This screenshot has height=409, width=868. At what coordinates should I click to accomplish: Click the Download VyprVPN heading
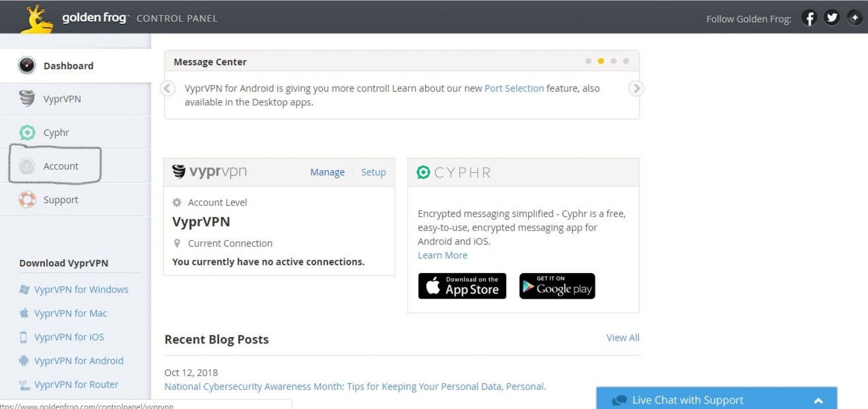click(x=64, y=263)
